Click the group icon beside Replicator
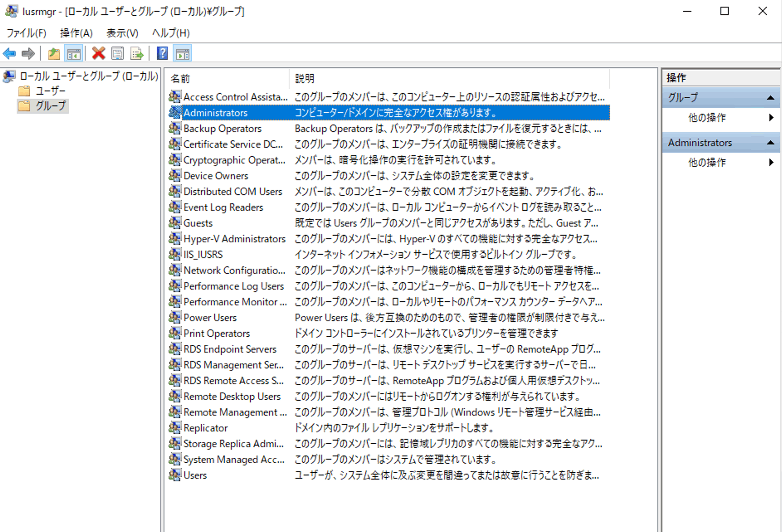The image size is (782, 532). [175, 428]
